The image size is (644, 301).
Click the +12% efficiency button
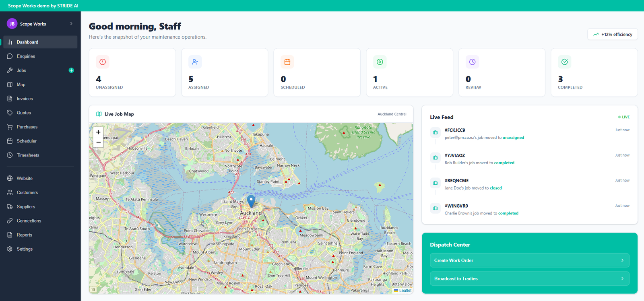(x=613, y=35)
